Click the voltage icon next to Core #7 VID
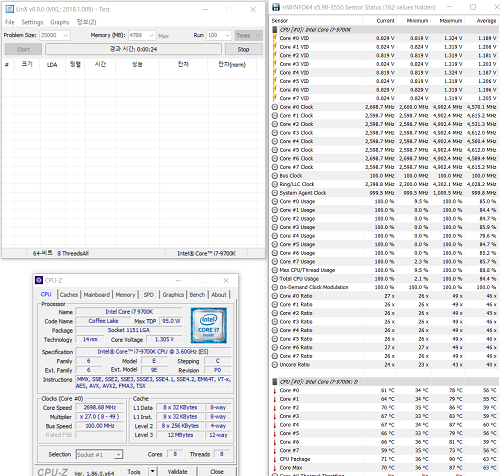Viewport: 500px width, 476px height. point(275,98)
